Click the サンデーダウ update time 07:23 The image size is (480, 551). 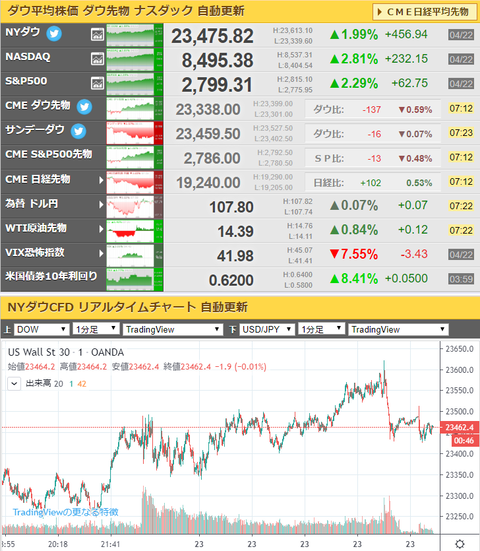[x=461, y=133]
